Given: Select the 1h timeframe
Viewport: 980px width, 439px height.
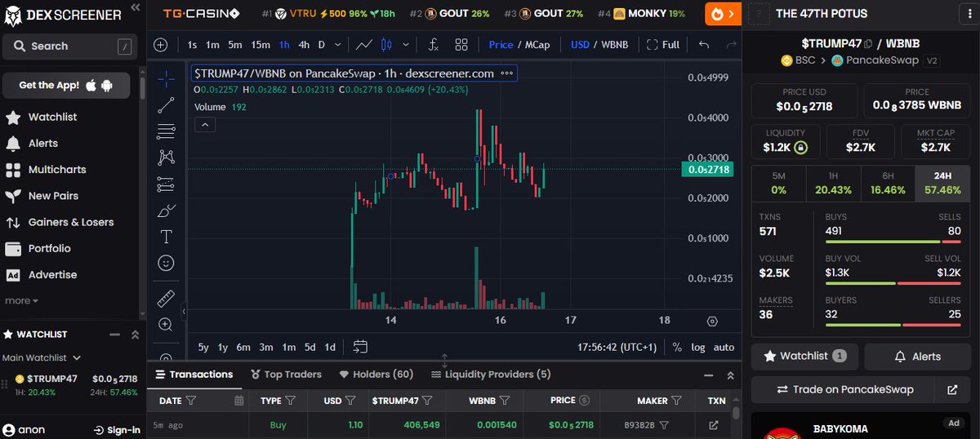Looking at the screenshot, I should 284,45.
